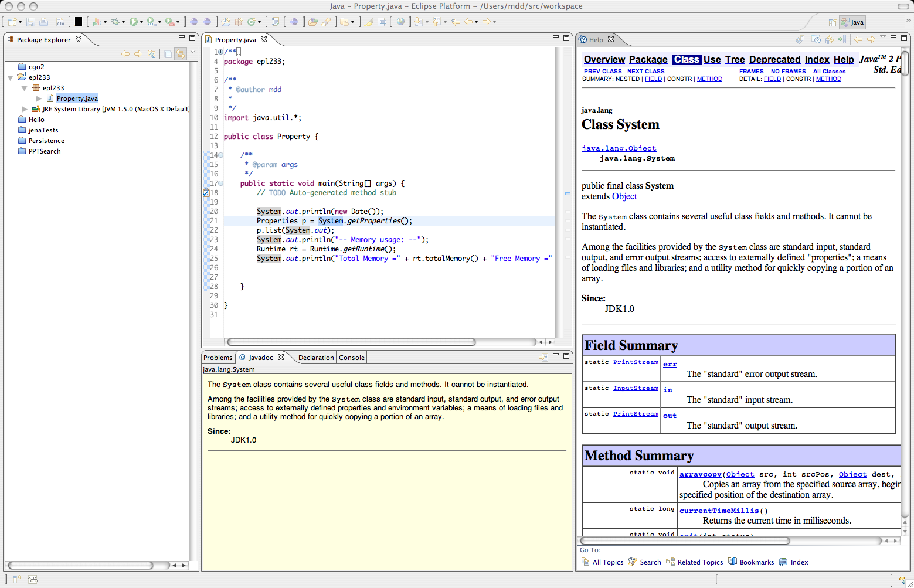Select the Property.java editor tab
This screenshot has height=588, width=914.
coord(235,40)
